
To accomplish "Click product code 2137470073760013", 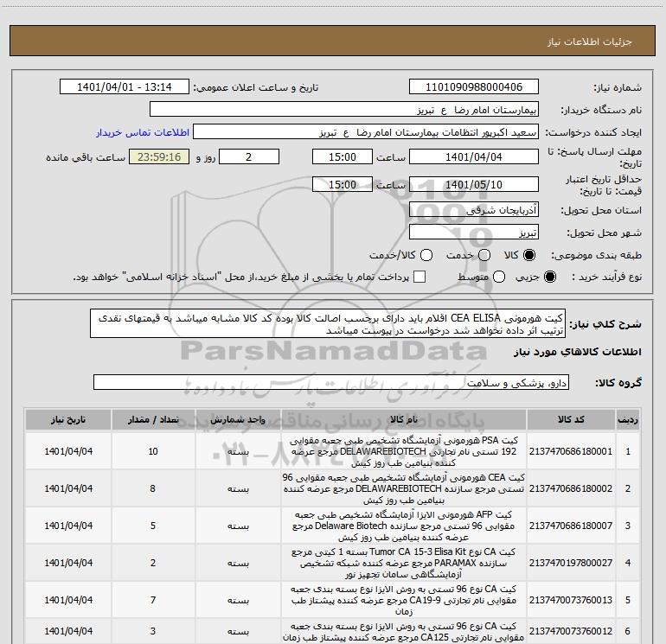I will (571, 600).
